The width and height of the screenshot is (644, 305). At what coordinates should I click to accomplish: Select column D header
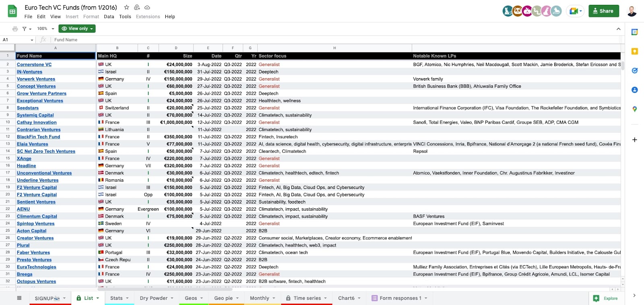pos(176,48)
